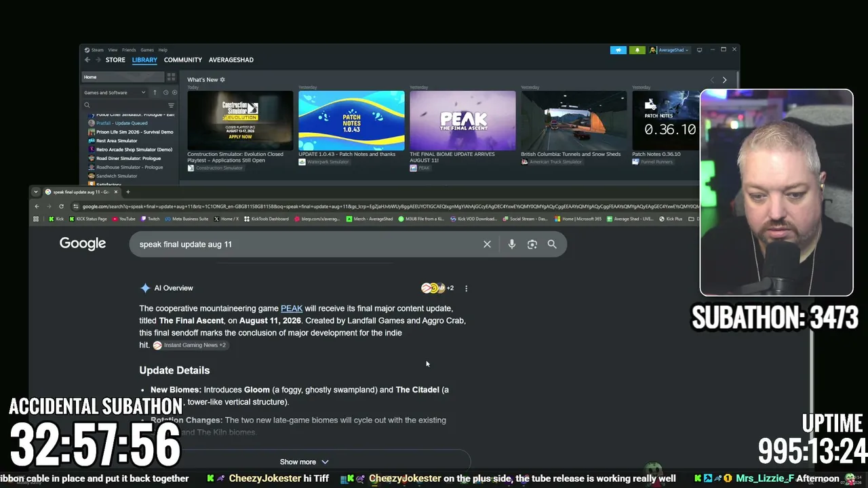Screen dimensions: 868x488
Task: Open the Kick bookmark
Action: (56, 219)
